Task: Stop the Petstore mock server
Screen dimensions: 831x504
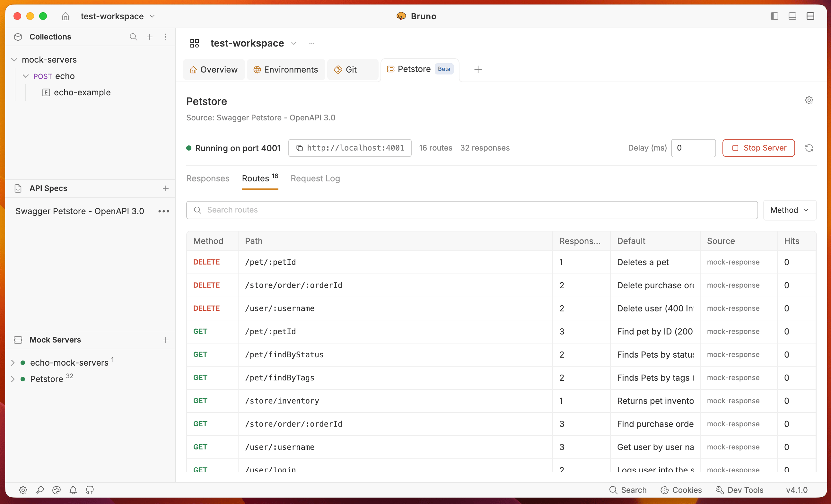Action: pyautogui.click(x=758, y=148)
